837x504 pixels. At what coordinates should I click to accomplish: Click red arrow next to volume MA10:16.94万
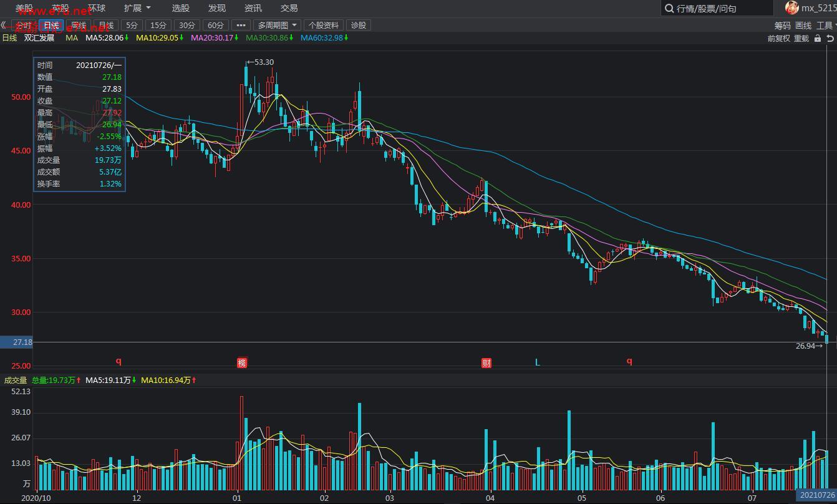[x=194, y=380]
